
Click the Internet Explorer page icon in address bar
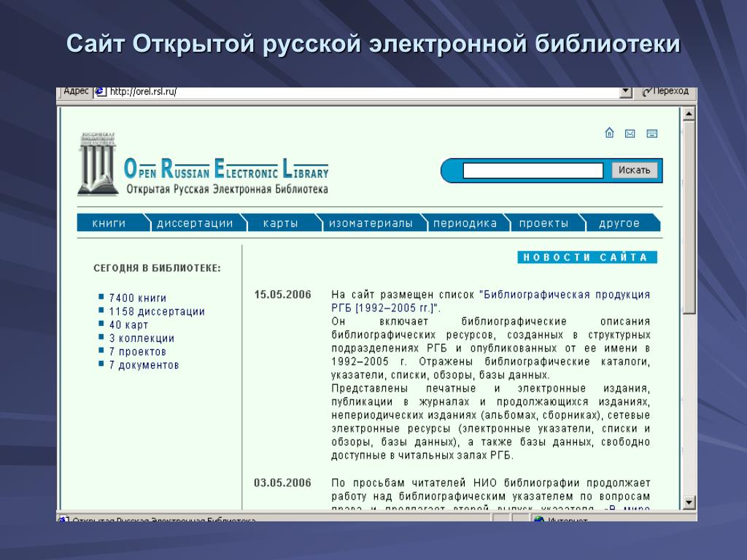pyautogui.click(x=100, y=91)
